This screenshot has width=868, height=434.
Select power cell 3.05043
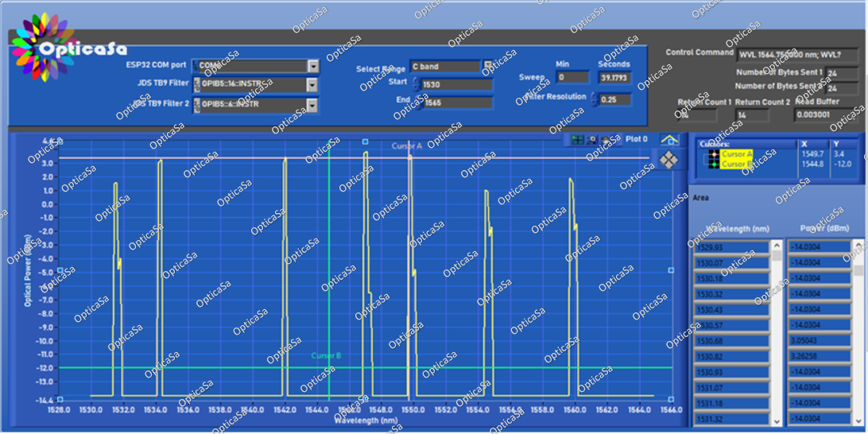(819, 340)
